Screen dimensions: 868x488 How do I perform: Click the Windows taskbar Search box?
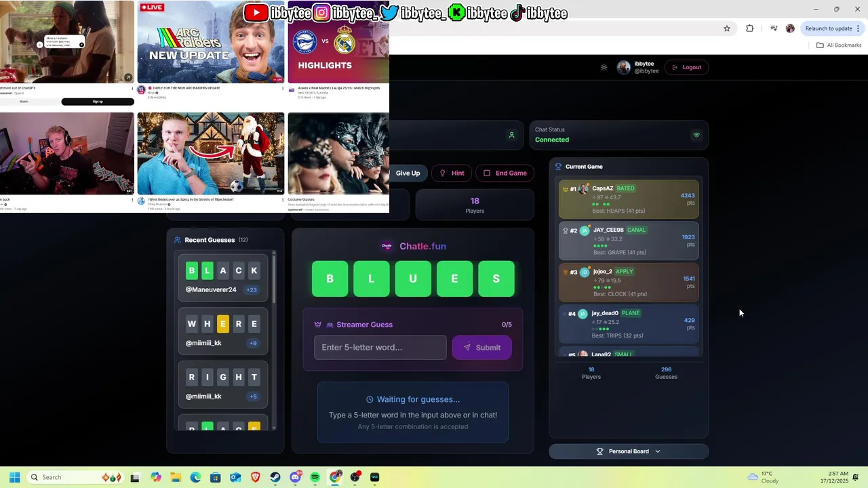[x=75, y=477]
